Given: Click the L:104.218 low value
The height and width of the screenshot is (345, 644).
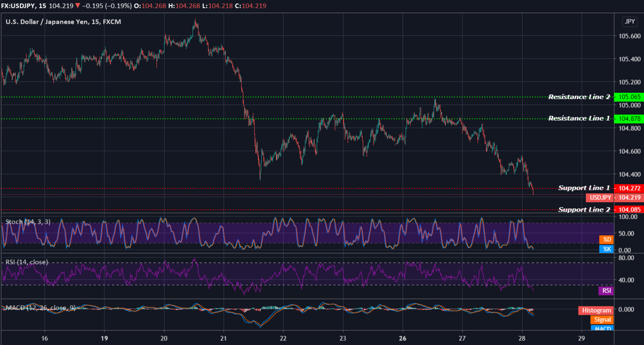Looking at the screenshot, I should [218, 6].
